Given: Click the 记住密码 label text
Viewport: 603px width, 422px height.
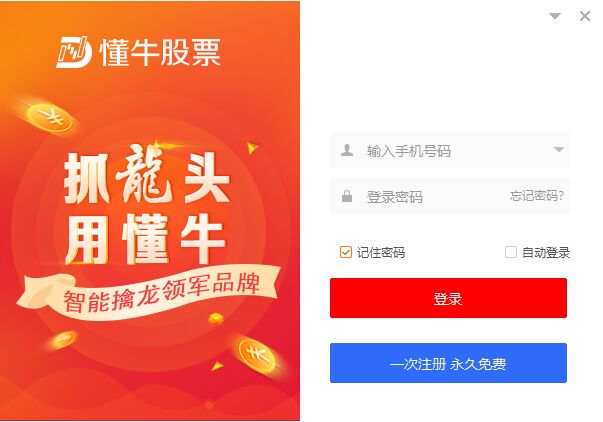Looking at the screenshot, I should coord(381,253).
